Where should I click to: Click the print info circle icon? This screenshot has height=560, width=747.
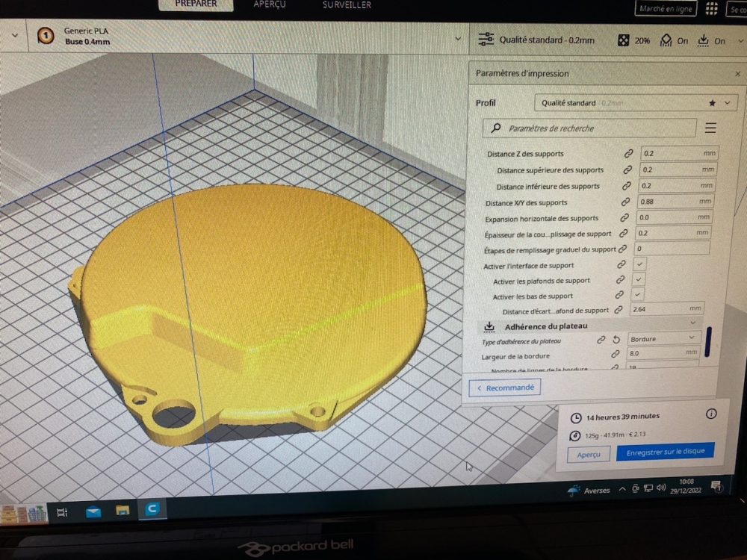click(710, 414)
